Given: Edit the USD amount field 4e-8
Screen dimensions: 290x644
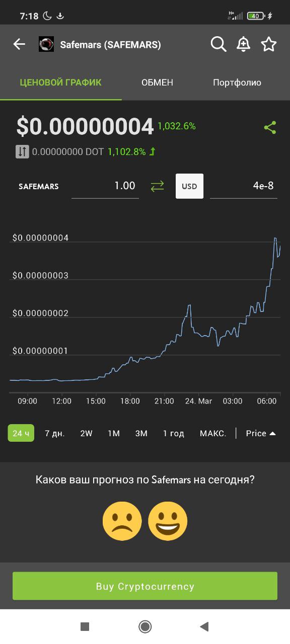Looking at the screenshot, I should 244,186.
